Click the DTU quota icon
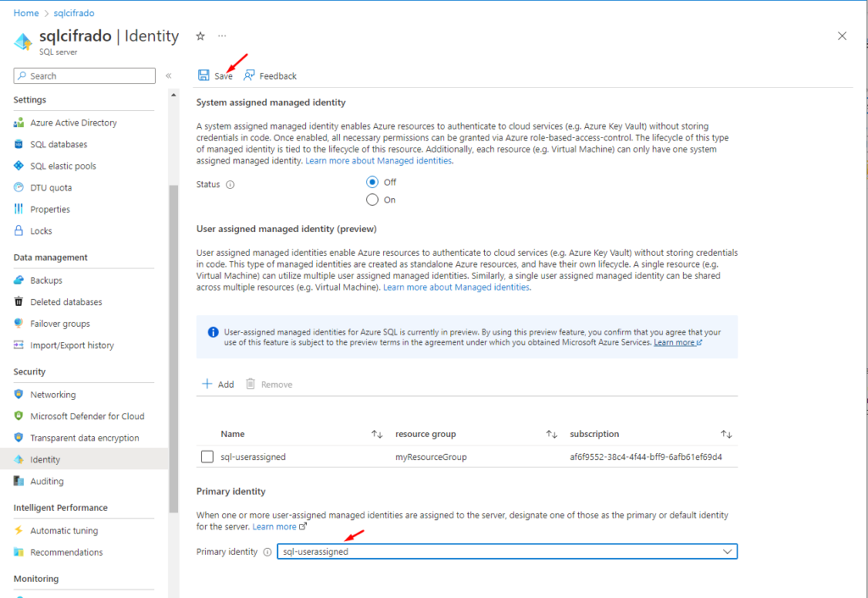This screenshot has height=598, width=868. tap(19, 187)
